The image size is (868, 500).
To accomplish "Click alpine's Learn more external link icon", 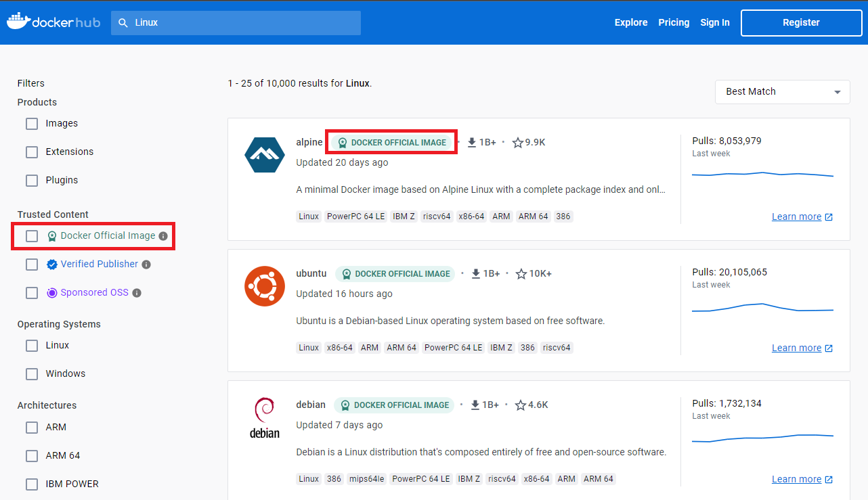I will (829, 217).
